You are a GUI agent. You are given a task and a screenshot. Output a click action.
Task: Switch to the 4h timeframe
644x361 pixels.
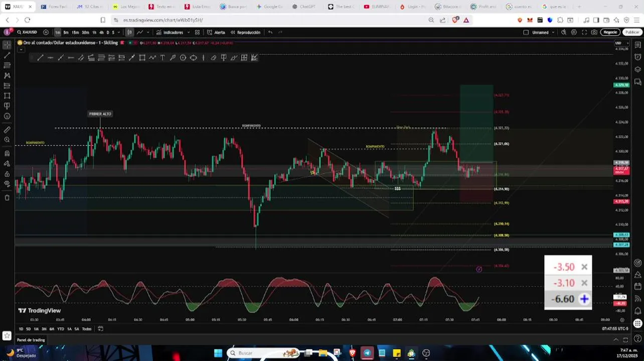(101, 32)
